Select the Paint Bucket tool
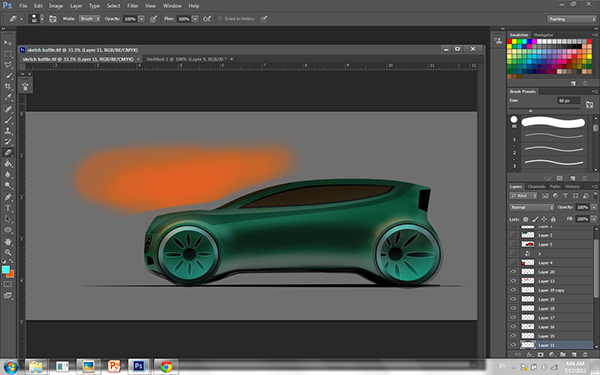 tap(8, 164)
